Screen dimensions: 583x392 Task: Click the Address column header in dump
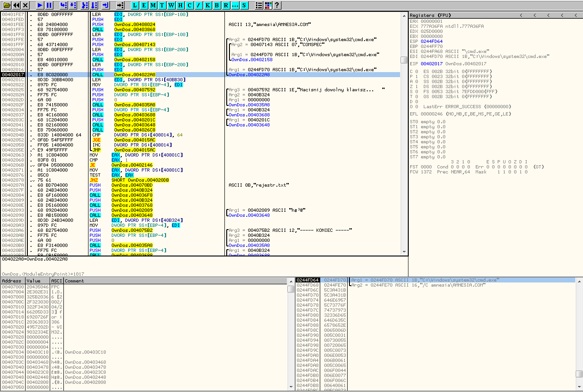(x=12, y=281)
